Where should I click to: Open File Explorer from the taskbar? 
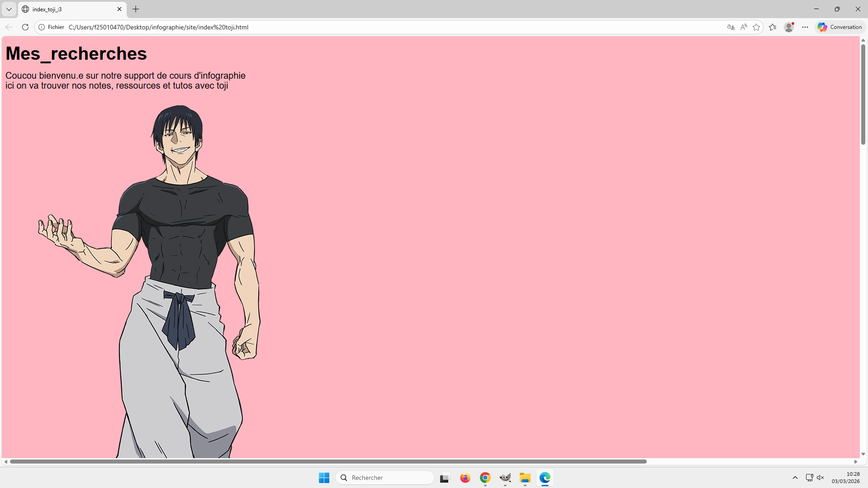[525, 478]
